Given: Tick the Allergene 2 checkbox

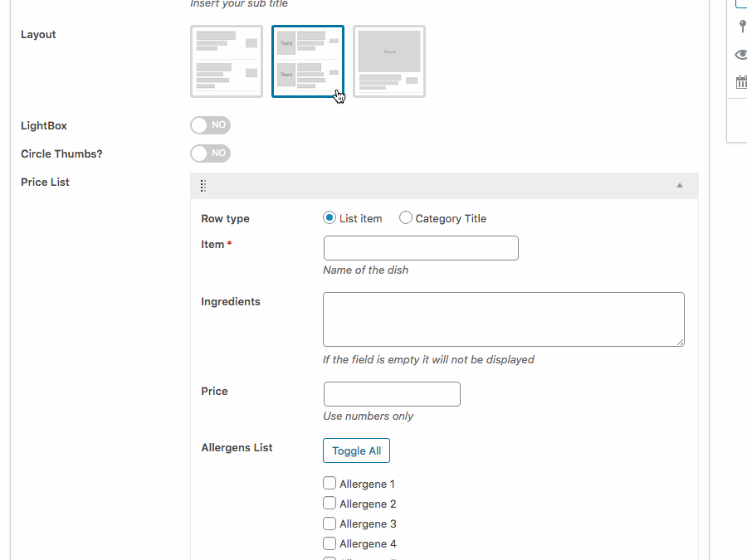Looking at the screenshot, I should (330, 504).
